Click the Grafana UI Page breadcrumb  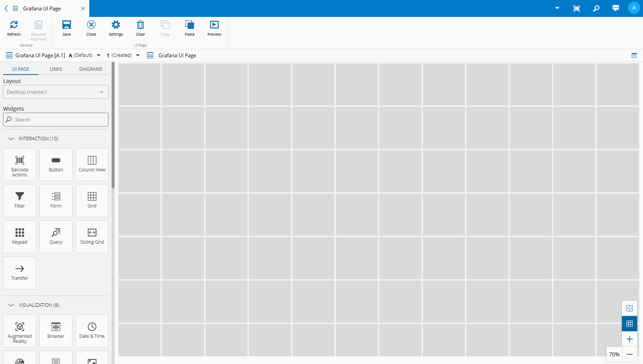[177, 55]
